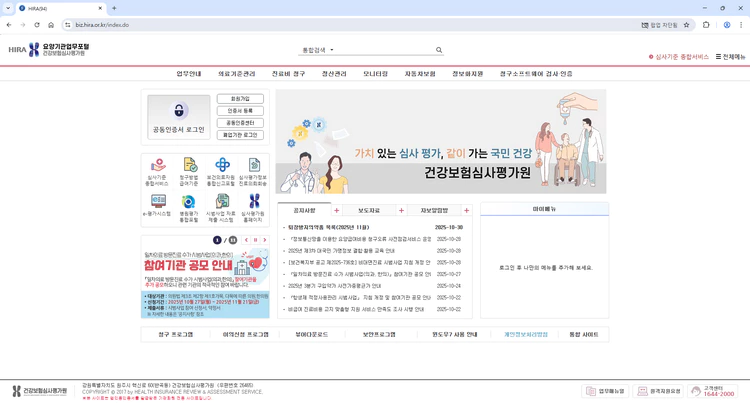Click browser address bar URL
This screenshot has height=403, width=750.
102,25
